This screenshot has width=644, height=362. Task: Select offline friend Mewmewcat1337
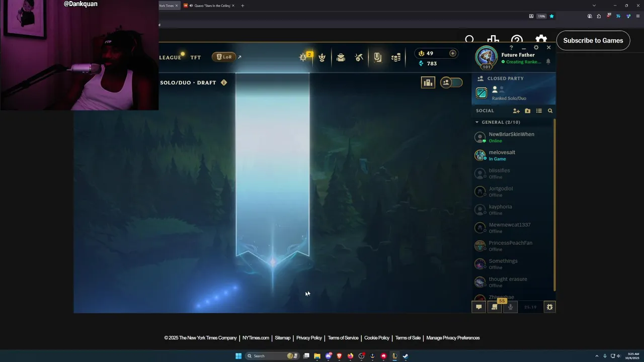(x=512, y=228)
